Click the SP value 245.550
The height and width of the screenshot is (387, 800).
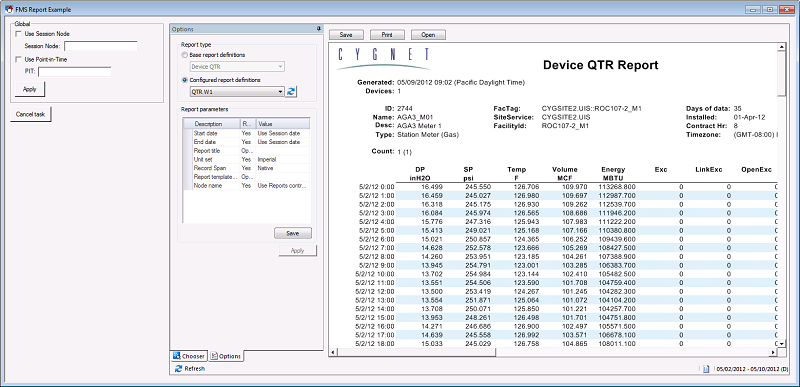pyautogui.click(x=478, y=187)
